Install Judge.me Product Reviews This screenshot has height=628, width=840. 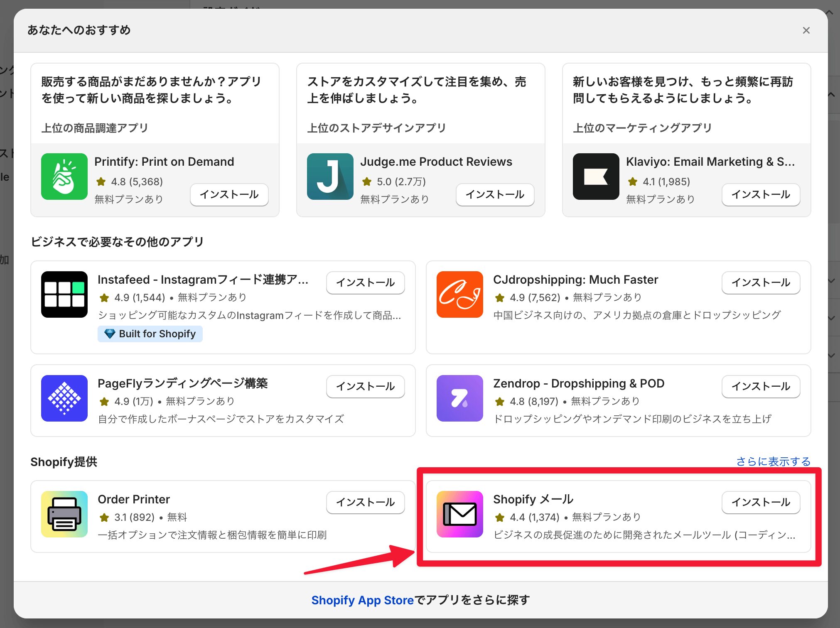click(495, 194)
